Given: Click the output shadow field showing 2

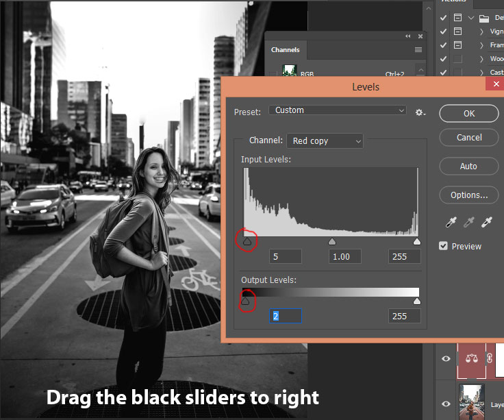Looking at the screenshot, I should coord(286,316).
